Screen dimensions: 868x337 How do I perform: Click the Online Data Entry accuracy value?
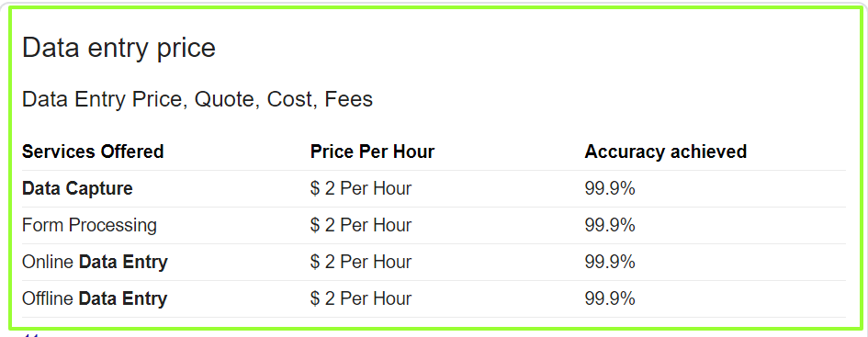(610, 263)
